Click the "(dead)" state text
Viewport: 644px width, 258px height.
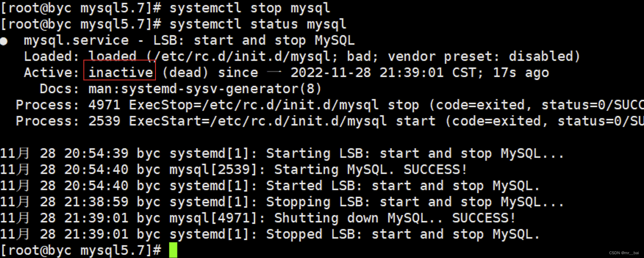tap(185, 73)
